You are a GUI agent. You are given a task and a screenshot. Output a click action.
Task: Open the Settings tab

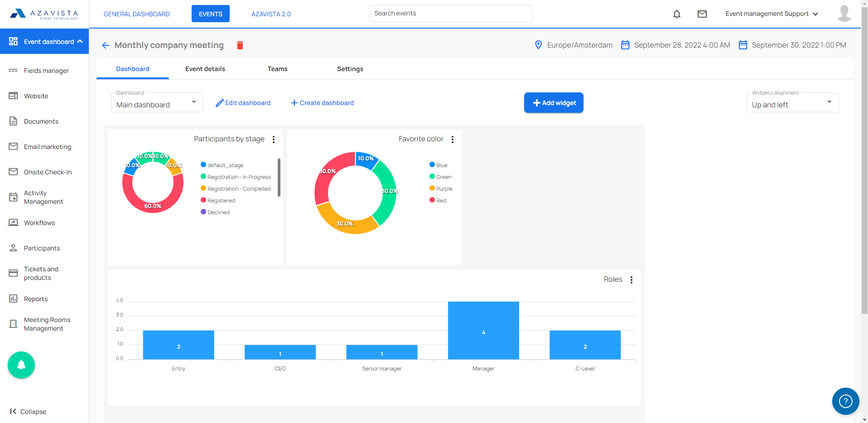click(350, 69)
